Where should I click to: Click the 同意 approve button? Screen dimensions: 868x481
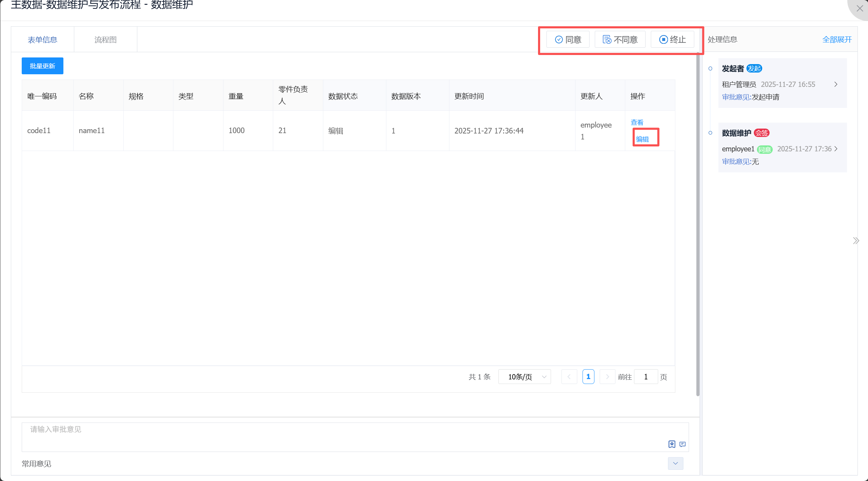(568, 40)
